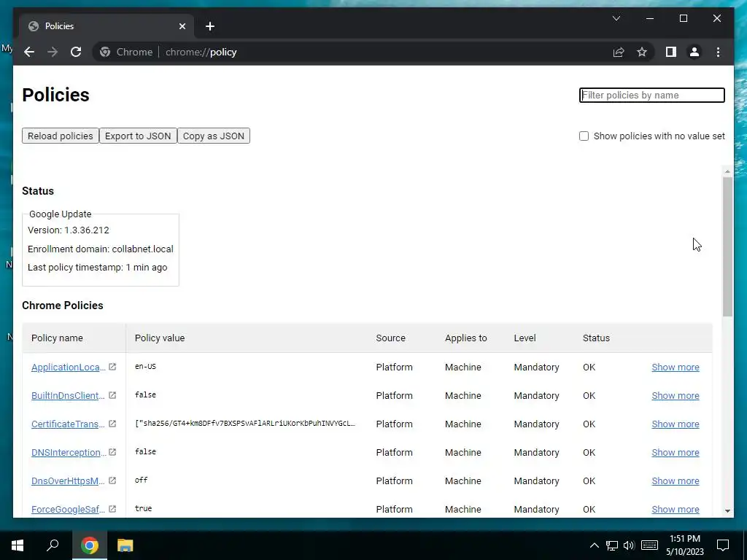Click the Chrome taskbar icon
The height and width of the screenshot is (560, 747).
click(x=90, y=545)
